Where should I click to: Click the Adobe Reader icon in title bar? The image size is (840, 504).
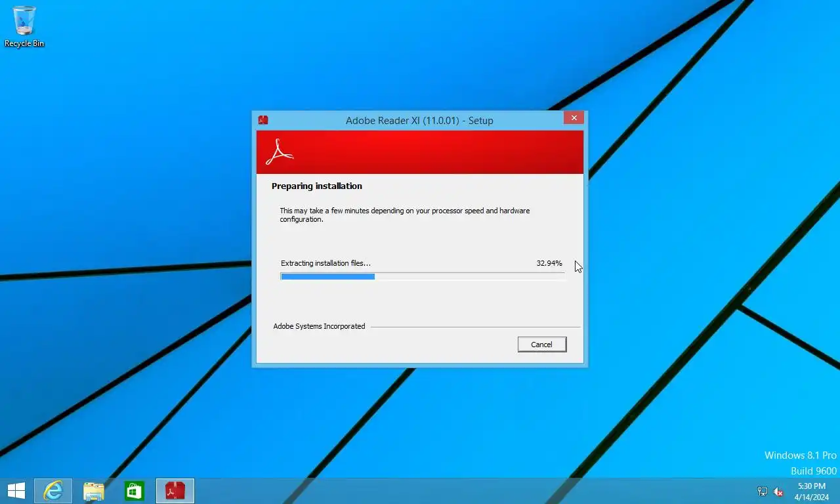263,120
